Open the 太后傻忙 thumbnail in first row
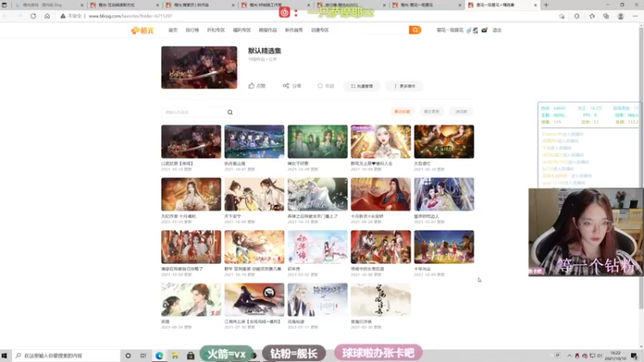644x362 pixels. pyautogui.click(x=444, y=142)
